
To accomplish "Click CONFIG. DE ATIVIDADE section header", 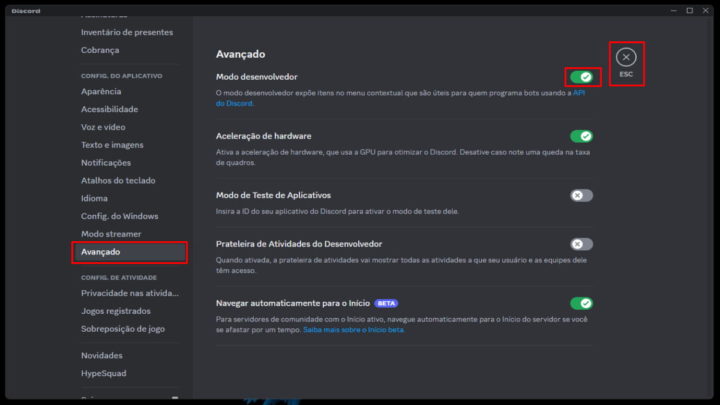I will [119, 278].
